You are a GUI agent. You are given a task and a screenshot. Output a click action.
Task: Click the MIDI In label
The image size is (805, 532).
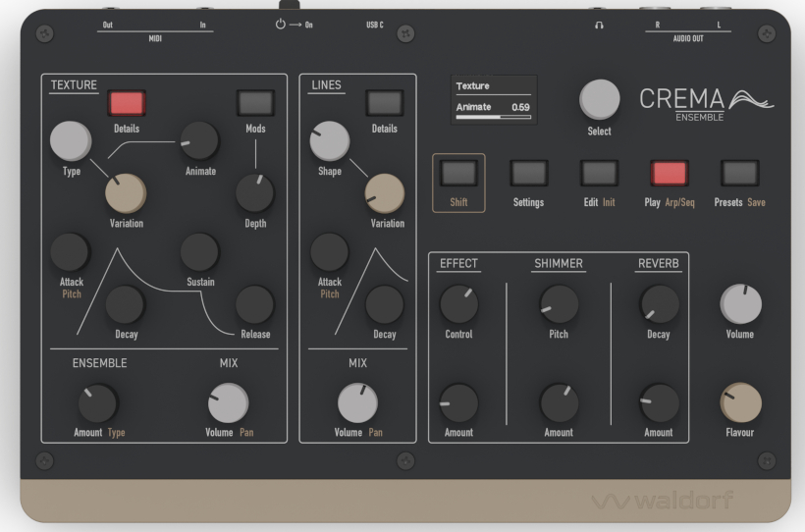click(203, 25)
